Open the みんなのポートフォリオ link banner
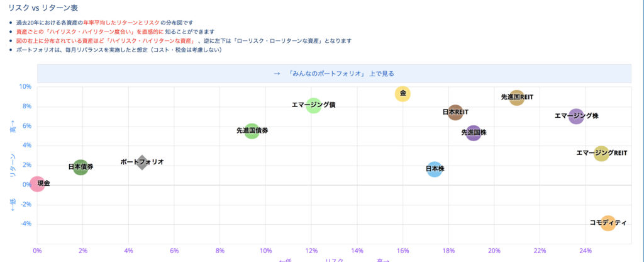 pos(334,74)
